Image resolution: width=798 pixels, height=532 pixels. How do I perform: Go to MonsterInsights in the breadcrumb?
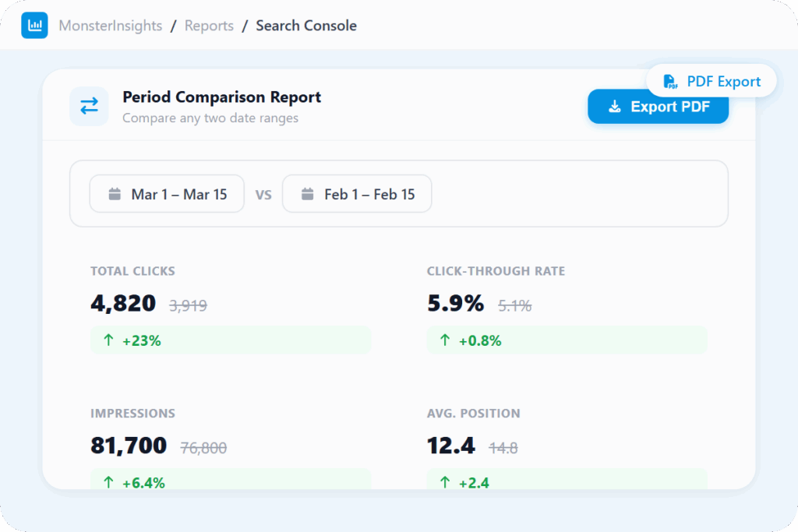(111, 26)
